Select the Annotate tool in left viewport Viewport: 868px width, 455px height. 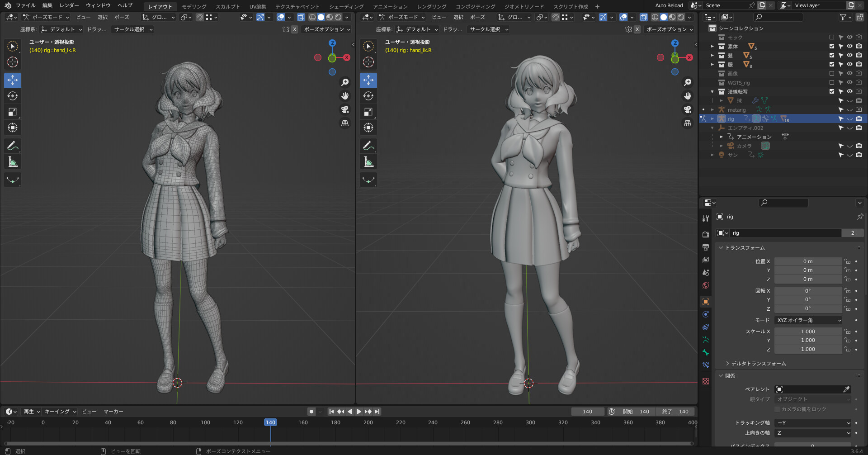[x=13, y=146]
